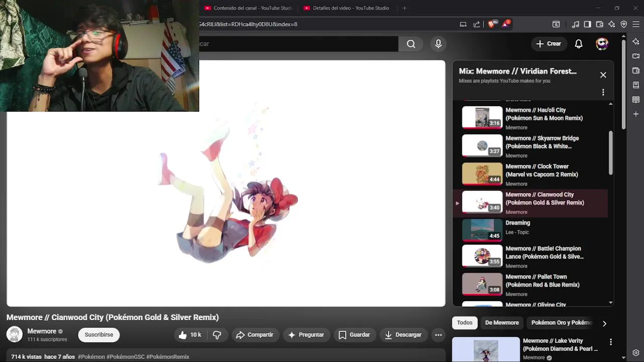Click the #Pokémon hashtag
This screenshot has width=644, height=362.
[x=91, y=357]
